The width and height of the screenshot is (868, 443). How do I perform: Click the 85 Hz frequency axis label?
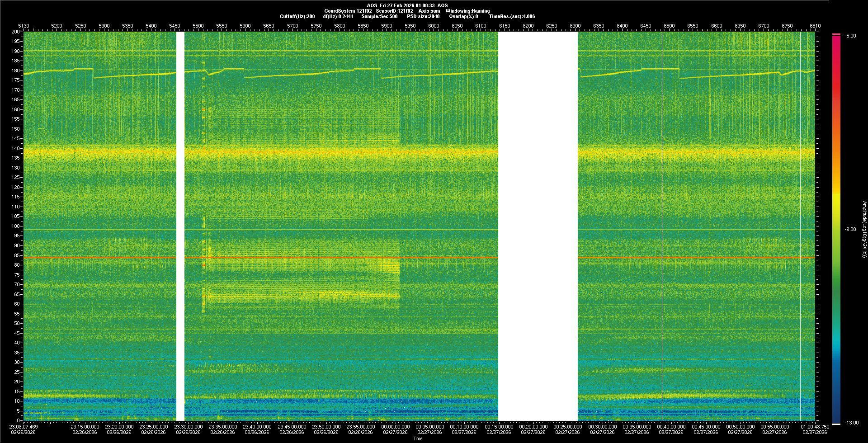17,255
